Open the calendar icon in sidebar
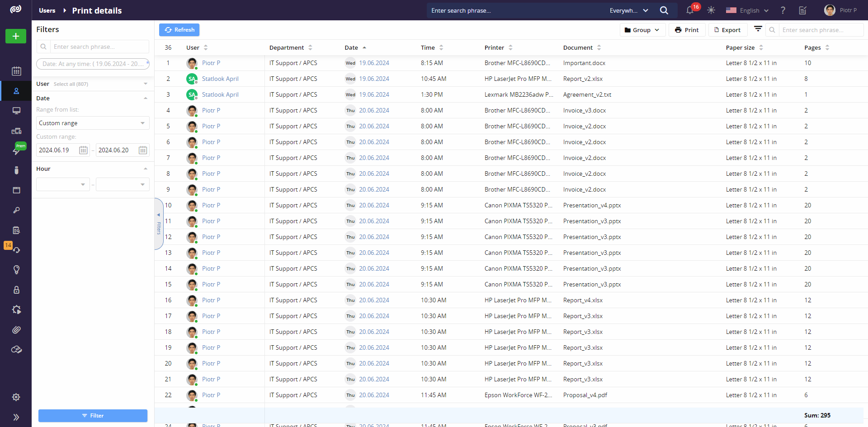Screen dimensions: 868x427 [x=16, y=71]
